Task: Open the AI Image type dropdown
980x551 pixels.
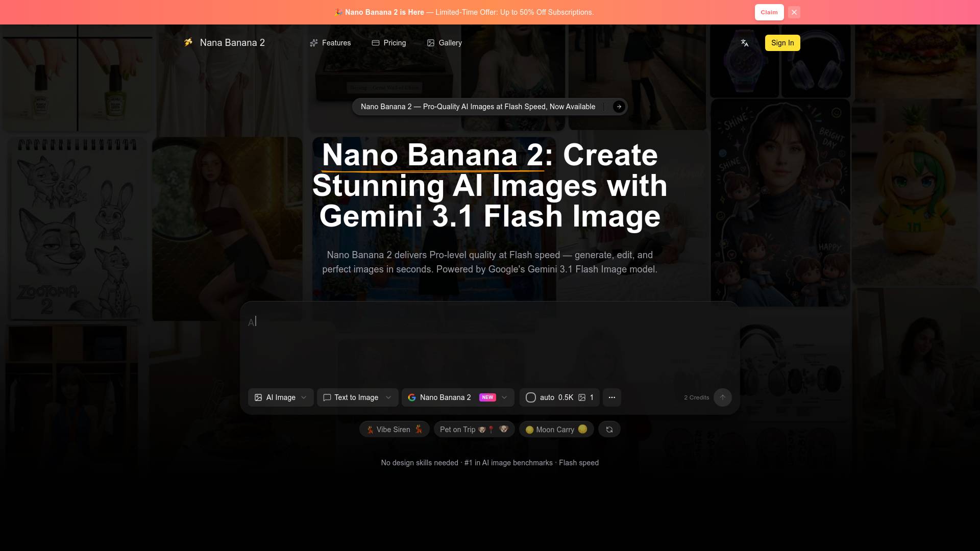Action: (x=304, y=397)
